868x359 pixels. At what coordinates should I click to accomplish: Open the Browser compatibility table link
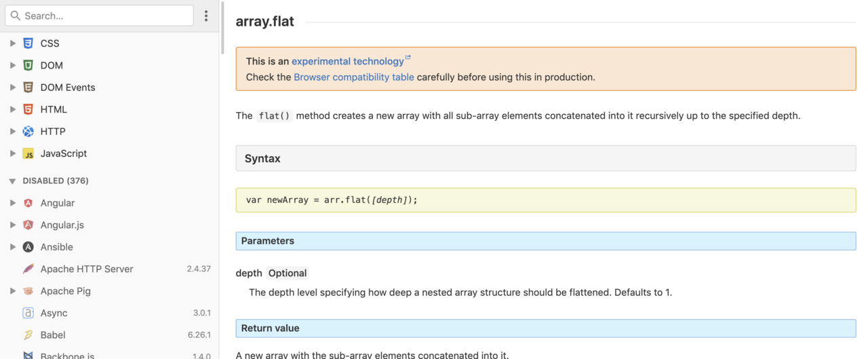[353, 77]
